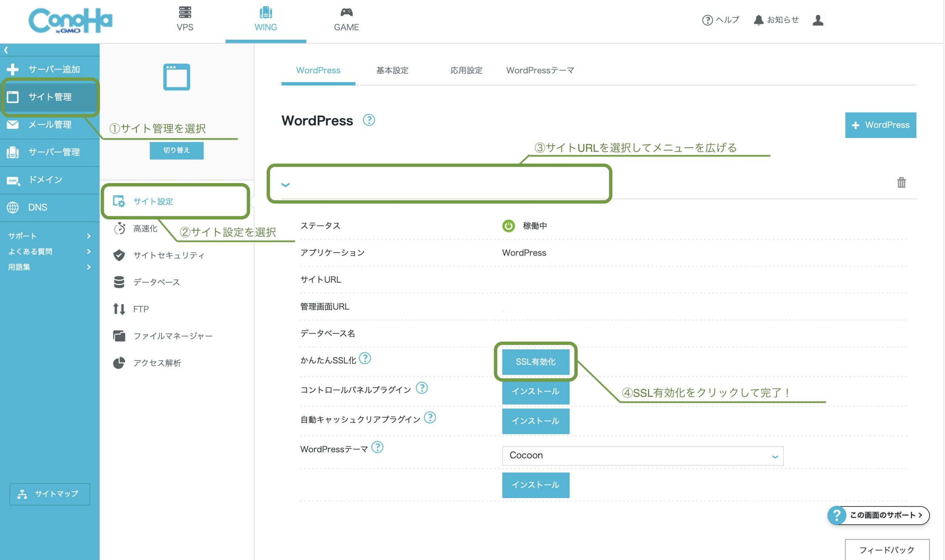Open メール管理 in the sidebar
This screenshot has width=945, height=560.
pos(50,125)
